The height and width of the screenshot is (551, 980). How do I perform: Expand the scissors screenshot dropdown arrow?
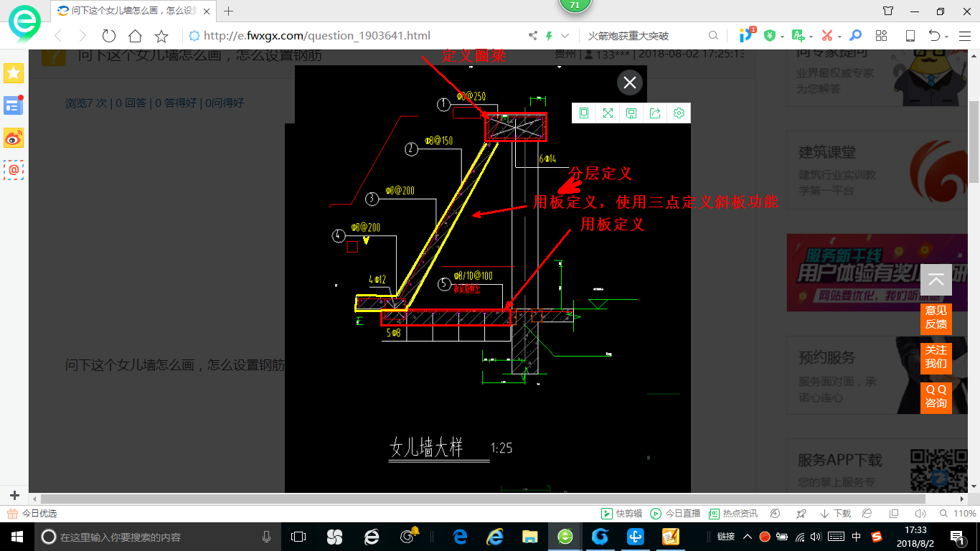pyautogui.click(x=840, y=37)
